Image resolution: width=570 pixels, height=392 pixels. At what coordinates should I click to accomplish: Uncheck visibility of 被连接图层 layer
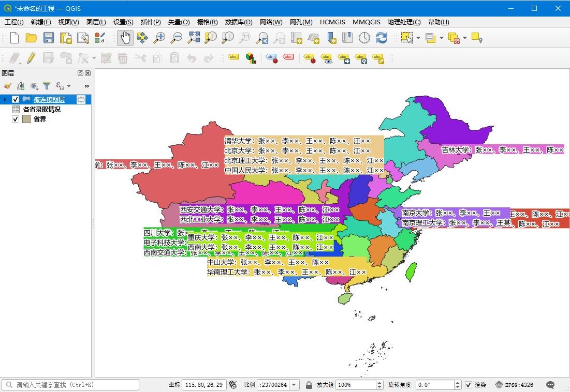[x=16, y=99]
